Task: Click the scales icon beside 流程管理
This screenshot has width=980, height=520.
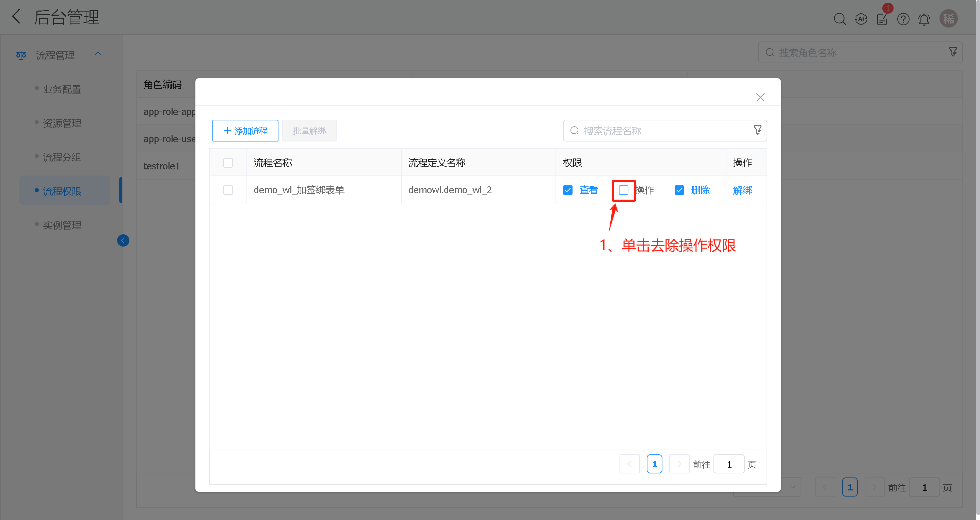Action: [x=21, y=55]
